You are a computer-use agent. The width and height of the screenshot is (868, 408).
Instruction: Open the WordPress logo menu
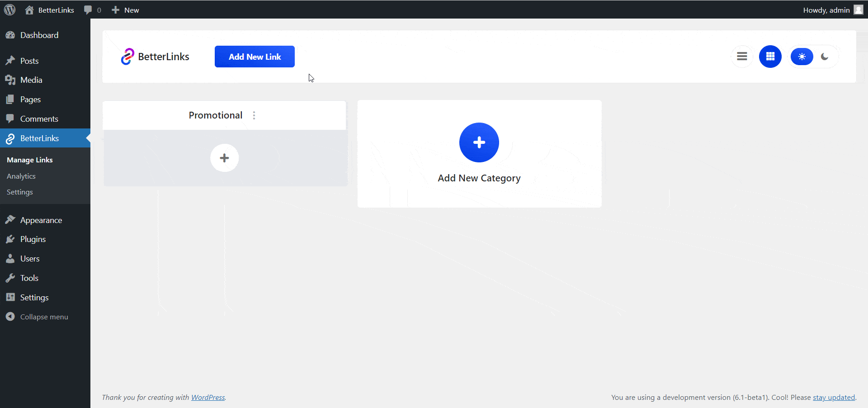pos(9,9)
